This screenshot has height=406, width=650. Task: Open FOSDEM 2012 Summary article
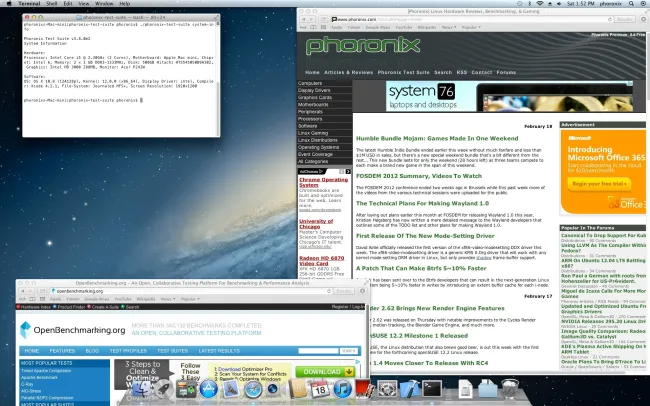(x=419, y=176)
